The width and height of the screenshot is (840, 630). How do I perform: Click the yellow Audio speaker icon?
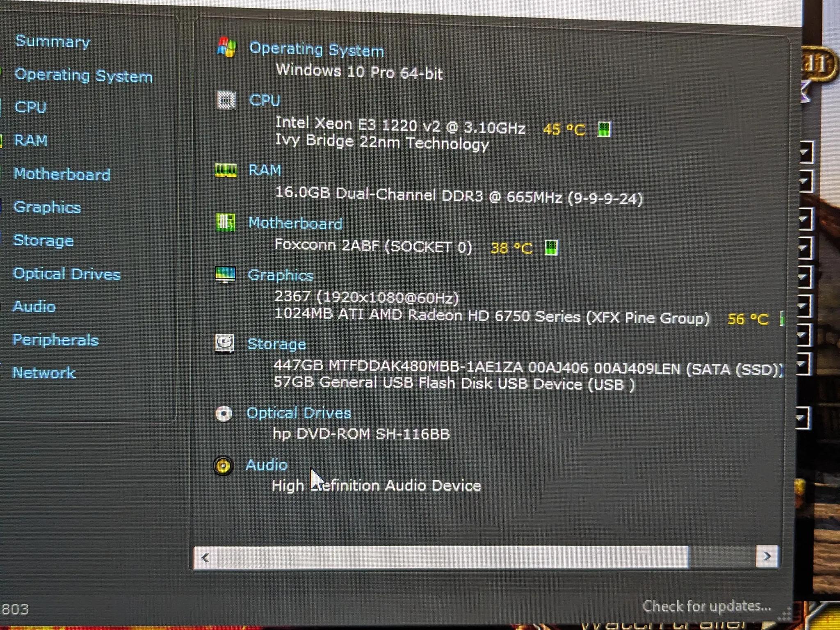tap(223, 466)
